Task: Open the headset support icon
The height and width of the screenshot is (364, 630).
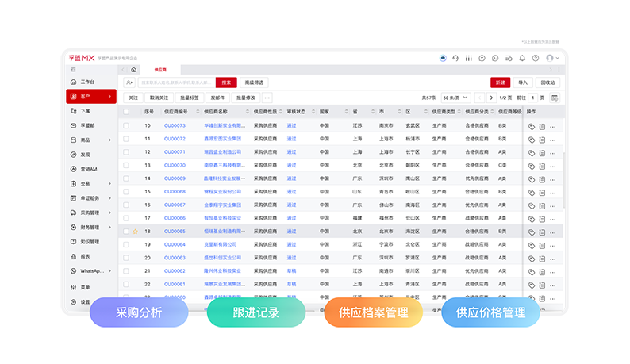Action: 455,58
